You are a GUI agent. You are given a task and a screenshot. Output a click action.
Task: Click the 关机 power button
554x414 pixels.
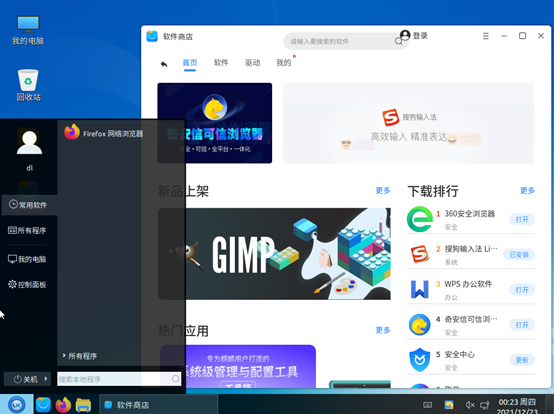tap(26, 379)
